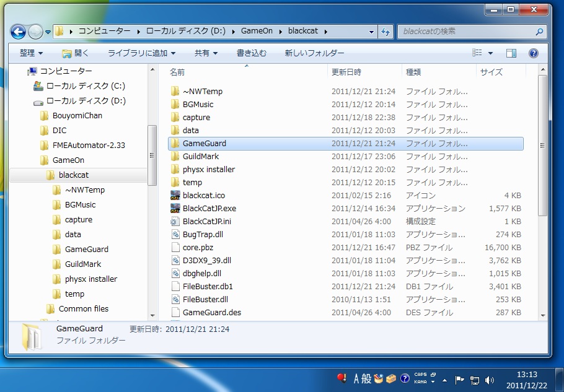This screenshot has height=392, width=564.
Task: Open the 共有 share menu
Action: pyautogui.click(x=206, y=53)
